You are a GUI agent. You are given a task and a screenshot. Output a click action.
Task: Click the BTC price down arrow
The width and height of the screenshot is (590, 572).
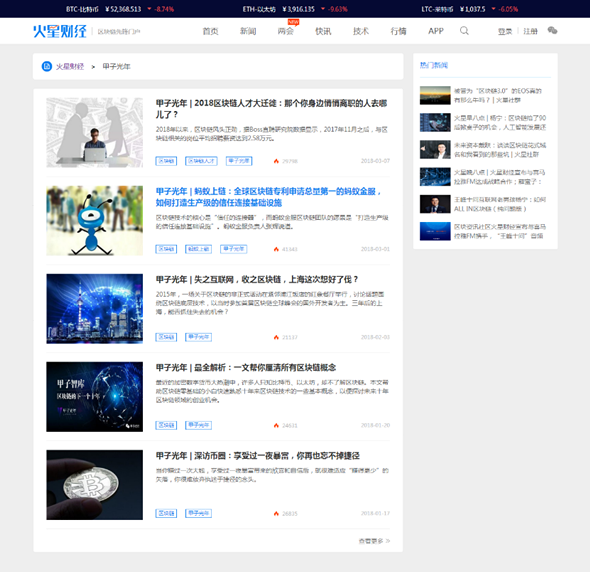pos(149,9)
